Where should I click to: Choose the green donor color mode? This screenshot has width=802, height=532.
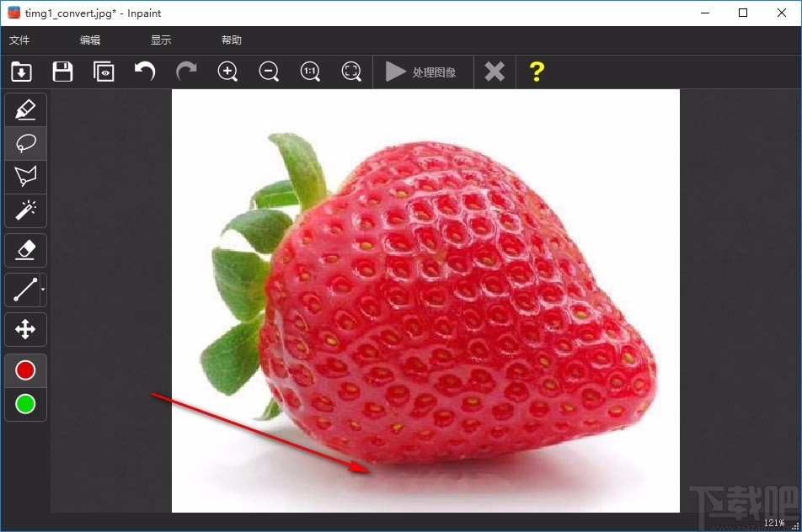tap(25, 404)
